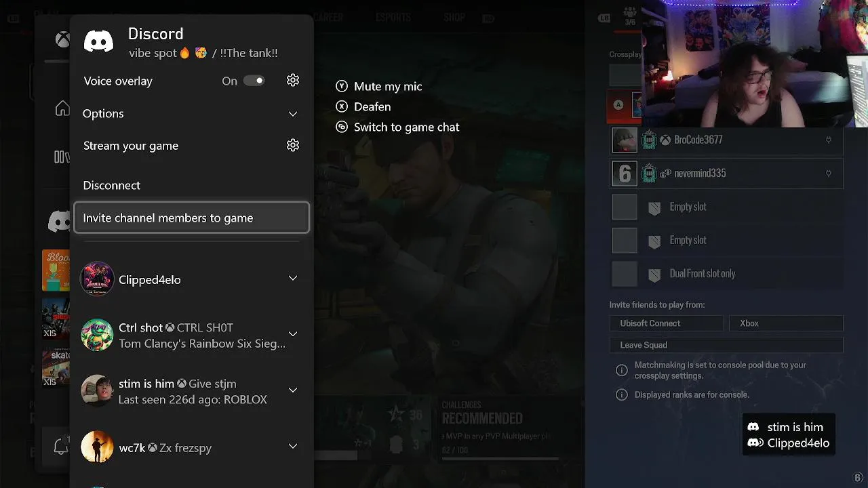The width and height of the screenshot is (868, 488).
Task: Open the SHOP tab in game menu
Action: tap(454, 18)
